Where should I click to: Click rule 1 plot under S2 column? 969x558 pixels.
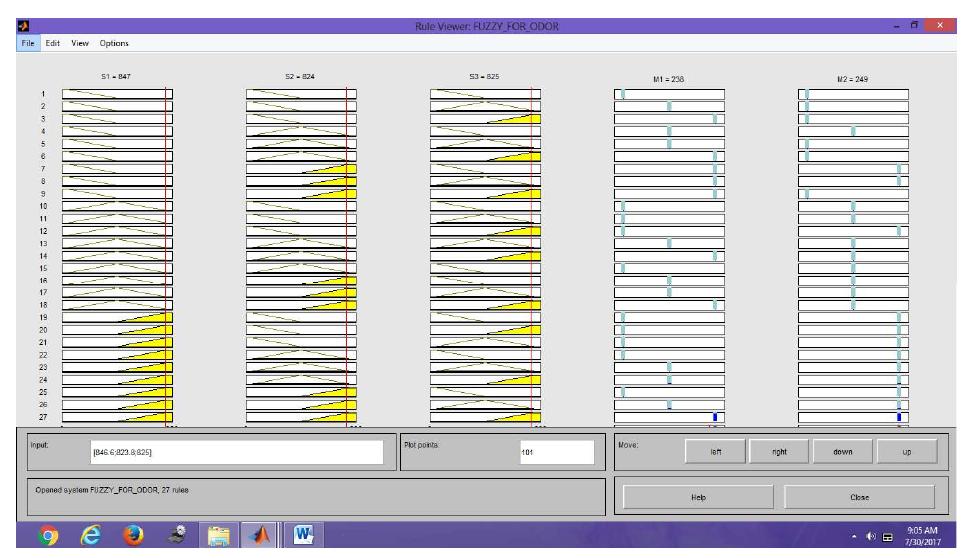301,94
